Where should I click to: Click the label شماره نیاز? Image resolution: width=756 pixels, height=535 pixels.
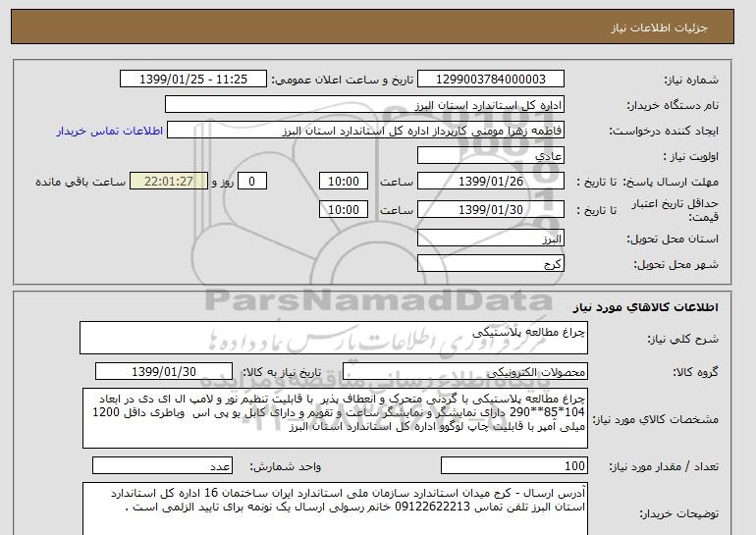click(691, 80)
